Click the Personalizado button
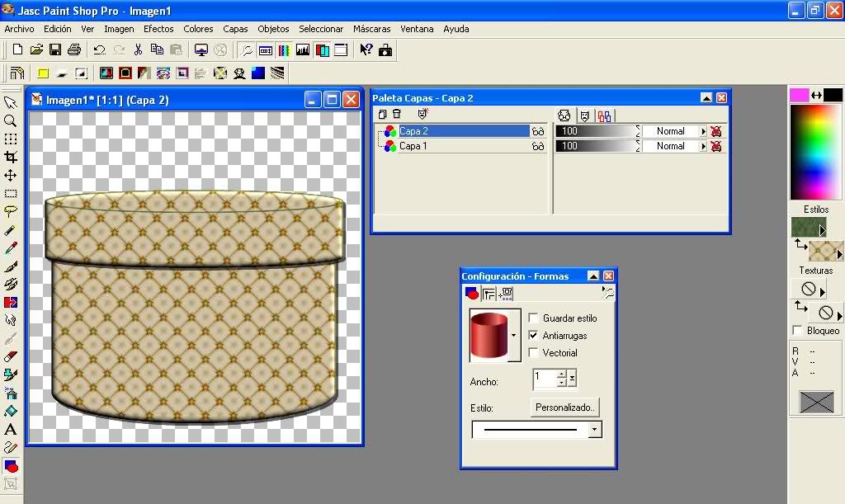Viewport: 845px width, 504px height. click(x=564, y=407)
